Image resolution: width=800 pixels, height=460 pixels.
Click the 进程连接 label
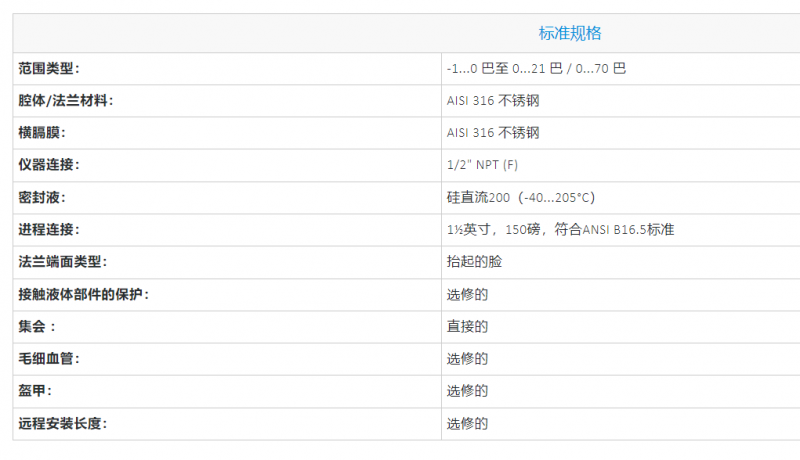(49, 230)
